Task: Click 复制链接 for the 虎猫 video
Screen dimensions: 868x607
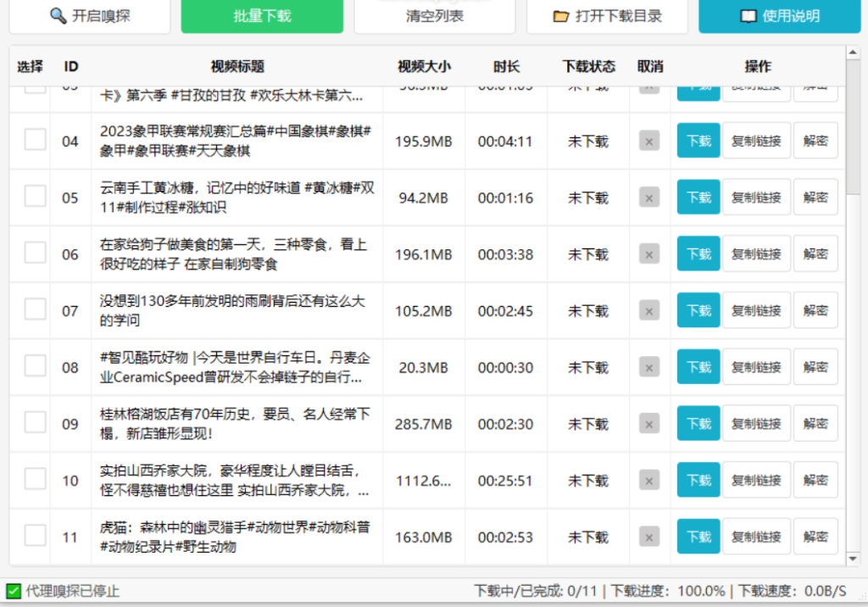Action: 756,536
